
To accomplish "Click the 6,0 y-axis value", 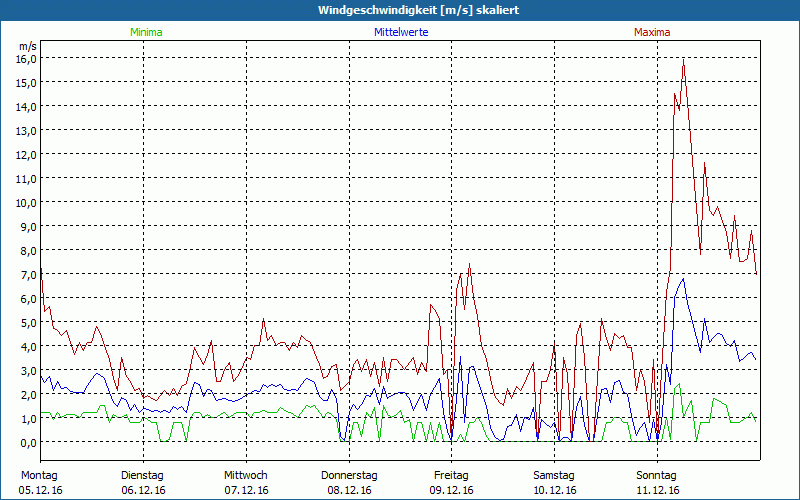I will click(29, 298).
